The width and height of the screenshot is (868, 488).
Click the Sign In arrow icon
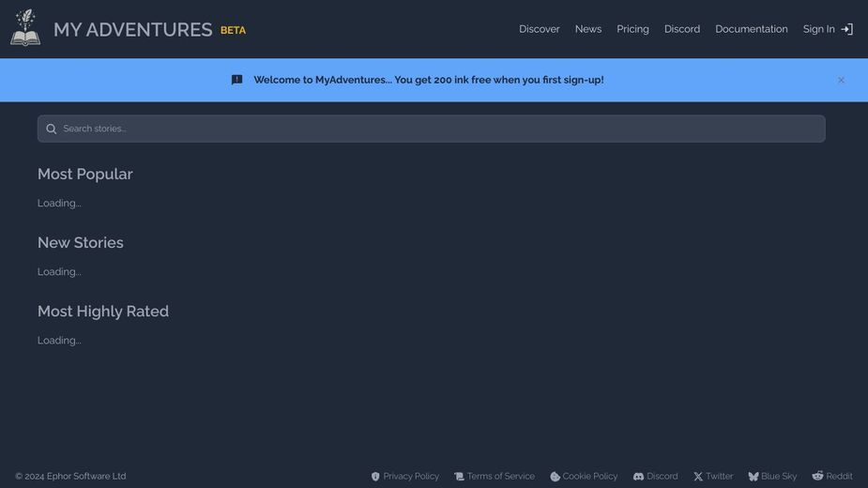pyautogui.click(x=846, y=29)
